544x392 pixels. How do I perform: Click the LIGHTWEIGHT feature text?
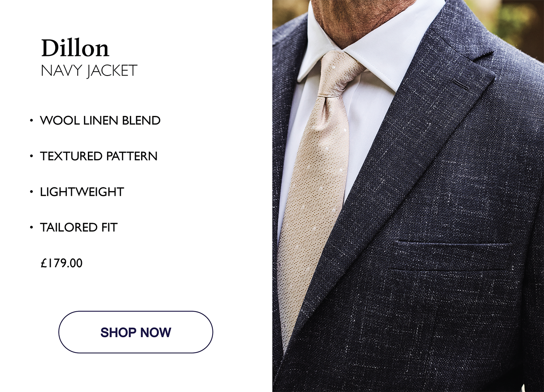(x=82, y=192)
